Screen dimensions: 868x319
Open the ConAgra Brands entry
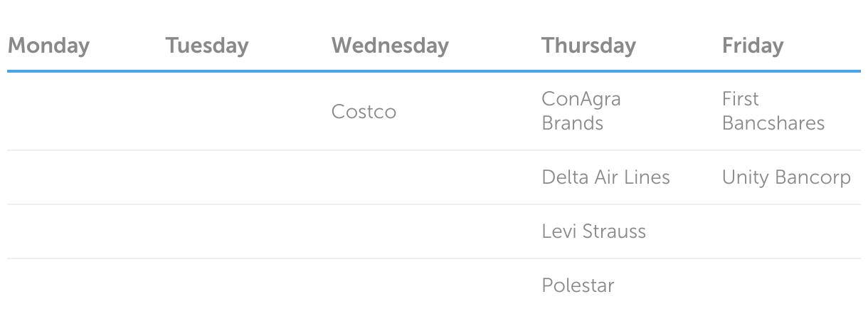[x=581, y=111]
